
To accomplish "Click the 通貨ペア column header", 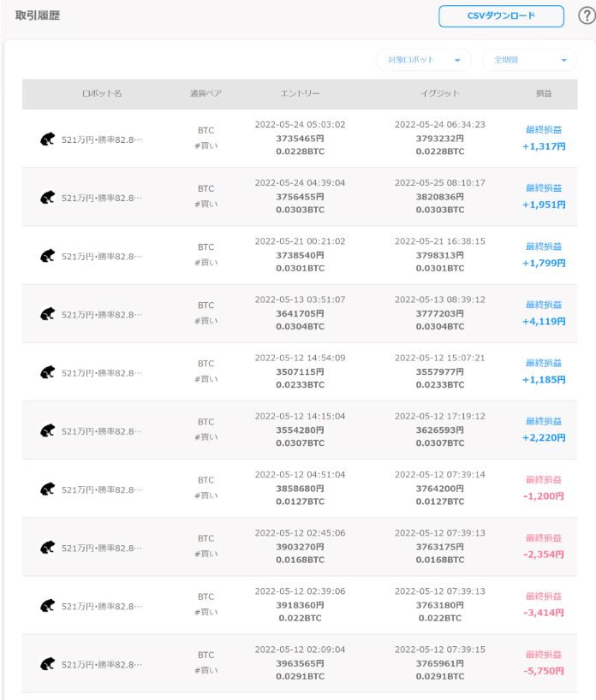I will tap(206, 93).
